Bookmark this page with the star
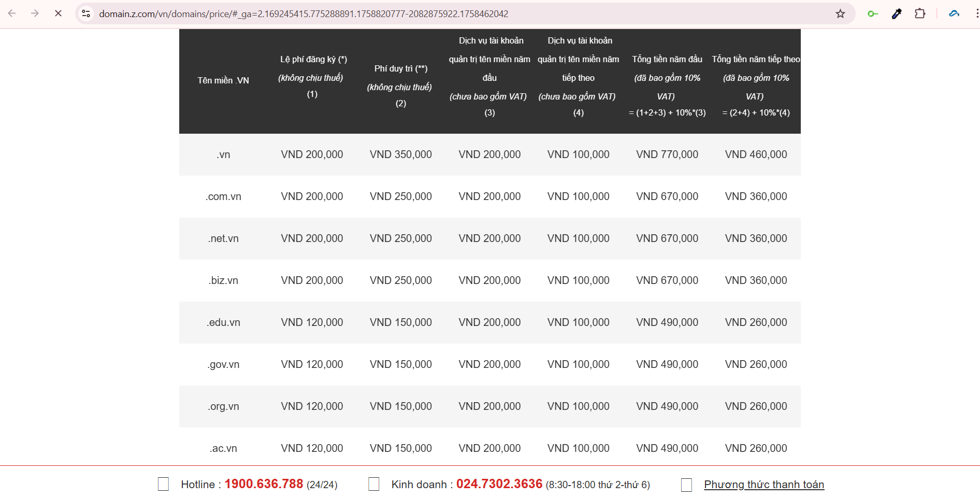This screenshot has height=498, width=980. [x=840, y=13]
